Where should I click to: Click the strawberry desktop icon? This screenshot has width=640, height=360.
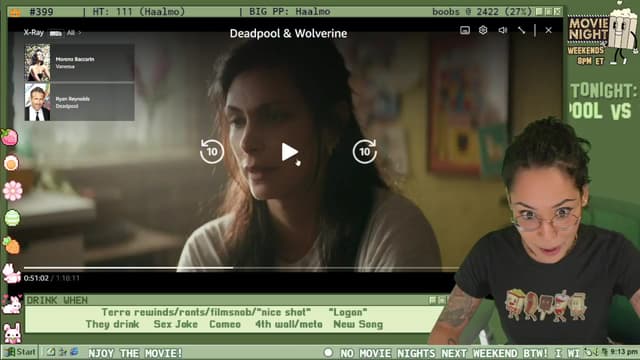pyautogui.click(x=10, y=138)
